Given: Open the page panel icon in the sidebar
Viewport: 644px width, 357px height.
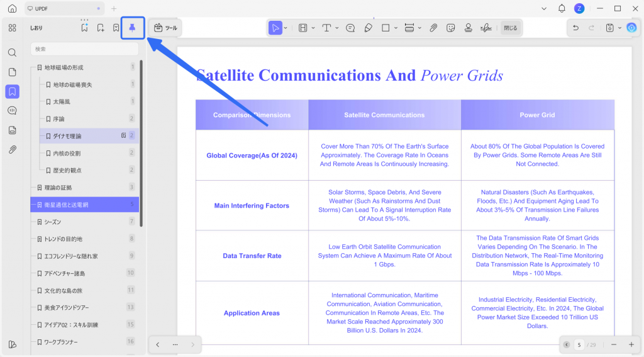Looking at the screenshot, I should [13, 72].
